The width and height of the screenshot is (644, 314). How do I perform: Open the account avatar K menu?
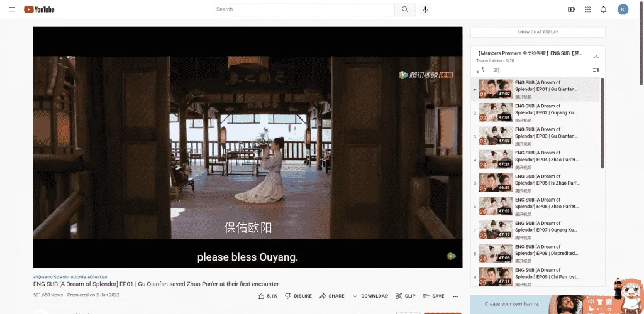click(623, 9)
